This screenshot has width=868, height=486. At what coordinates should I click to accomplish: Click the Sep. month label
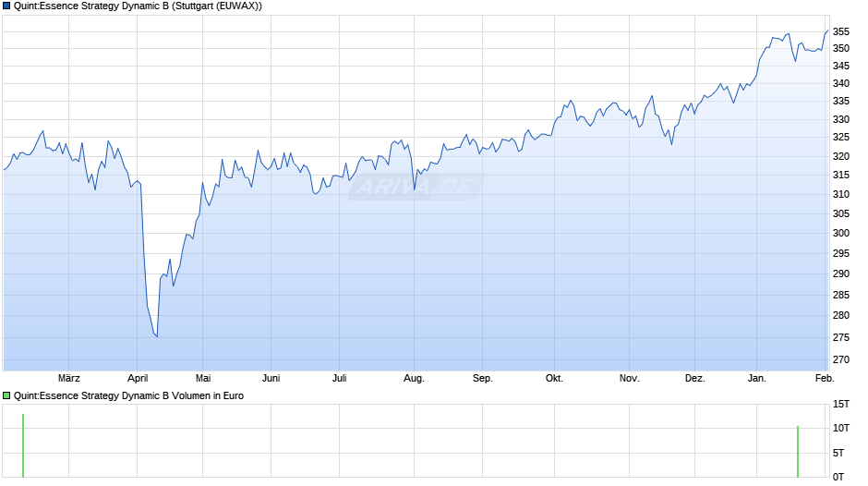coord(483,378)
